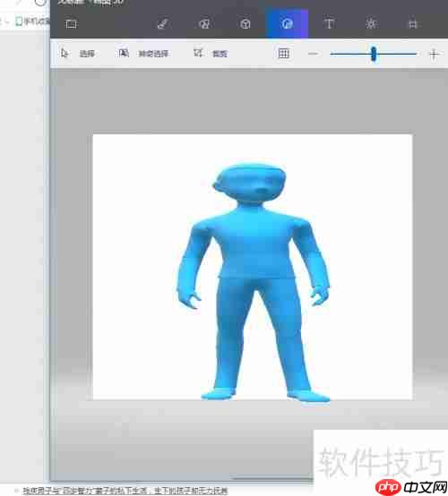Click the highlighted Stickers tab

click(x=287, y=23)
